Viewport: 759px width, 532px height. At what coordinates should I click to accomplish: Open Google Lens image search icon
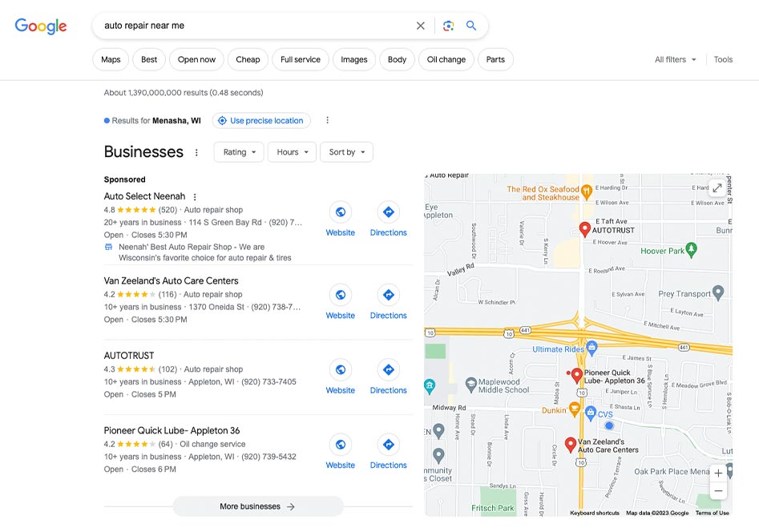(448, 26)
